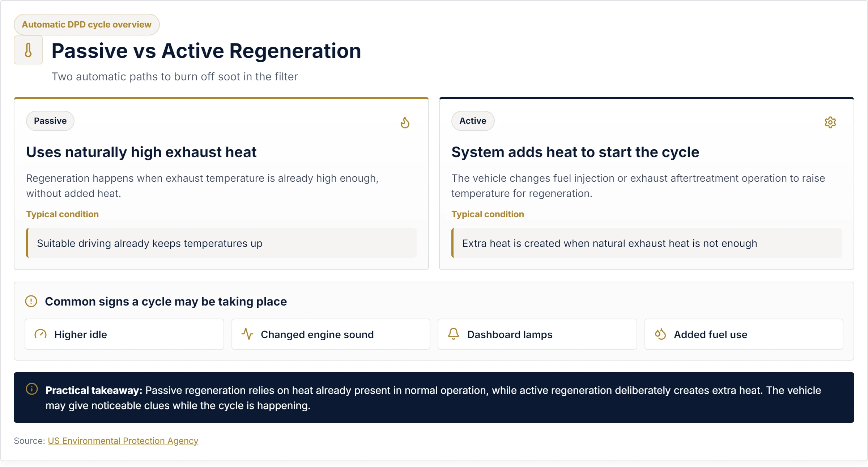Click the info icon in Practical takeaway banner
Viewport: 868px width, 467px height.
pos(32,389)
